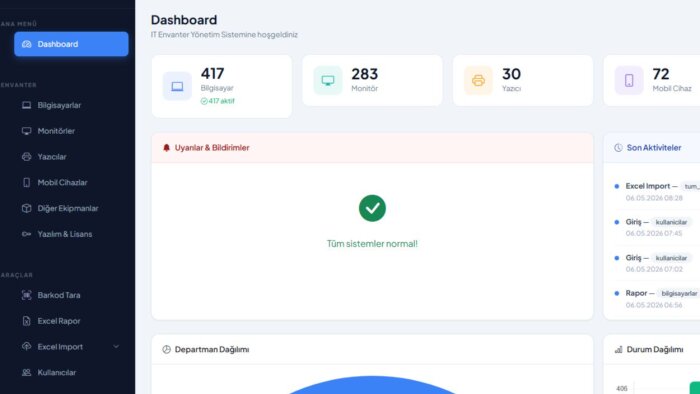Click the Dashboard gauge icon in sidebar
700x394 pixels.
tap(27, 44)
